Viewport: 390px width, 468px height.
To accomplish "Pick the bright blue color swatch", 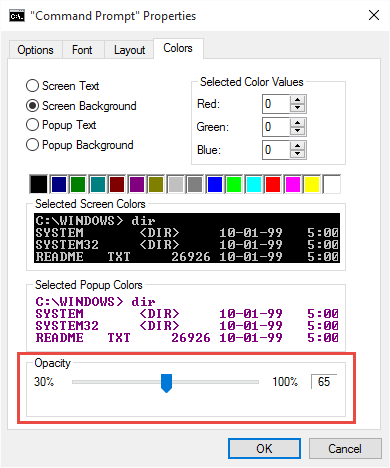I will point(215,184).
